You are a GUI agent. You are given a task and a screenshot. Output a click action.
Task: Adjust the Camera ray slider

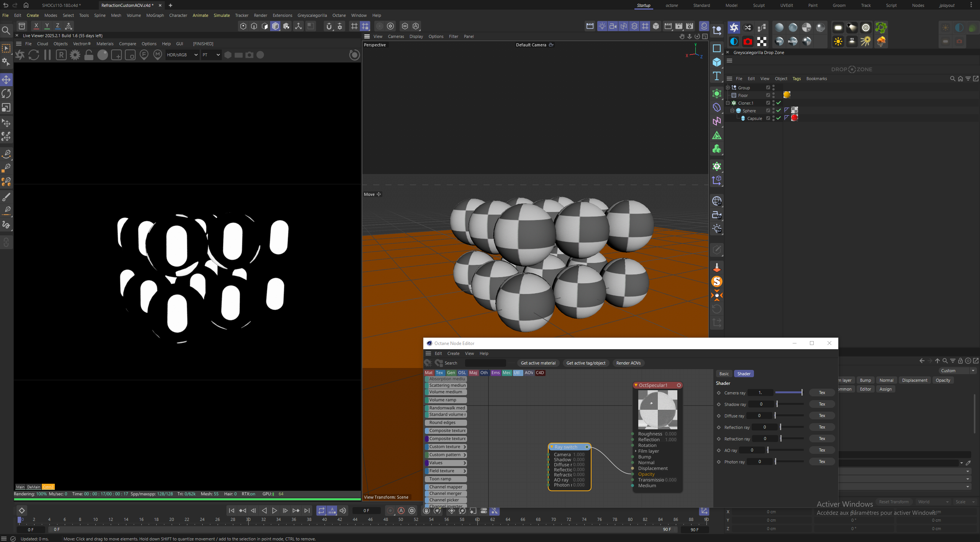pyautogui.click(x=788, y=393)
